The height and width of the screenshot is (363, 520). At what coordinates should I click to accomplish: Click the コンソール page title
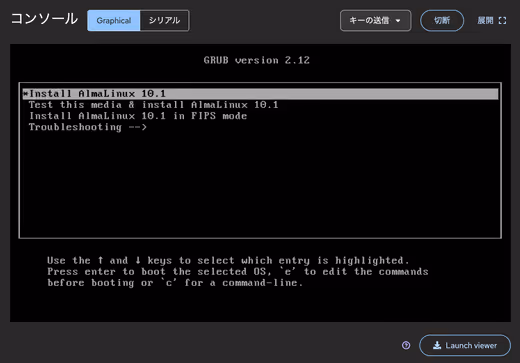44,19
